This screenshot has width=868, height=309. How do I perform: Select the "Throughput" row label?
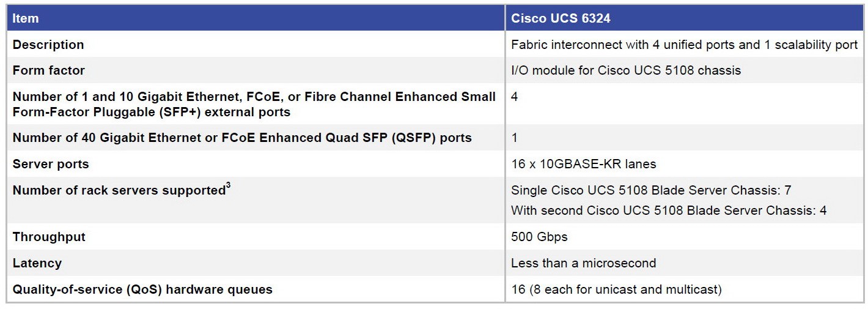pos(49,237)
